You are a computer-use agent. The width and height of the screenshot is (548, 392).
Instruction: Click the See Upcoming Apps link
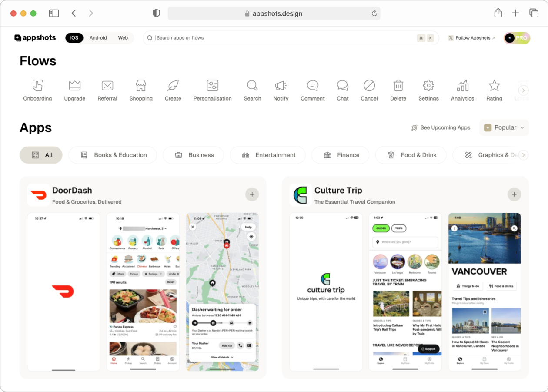pos(441,127)
